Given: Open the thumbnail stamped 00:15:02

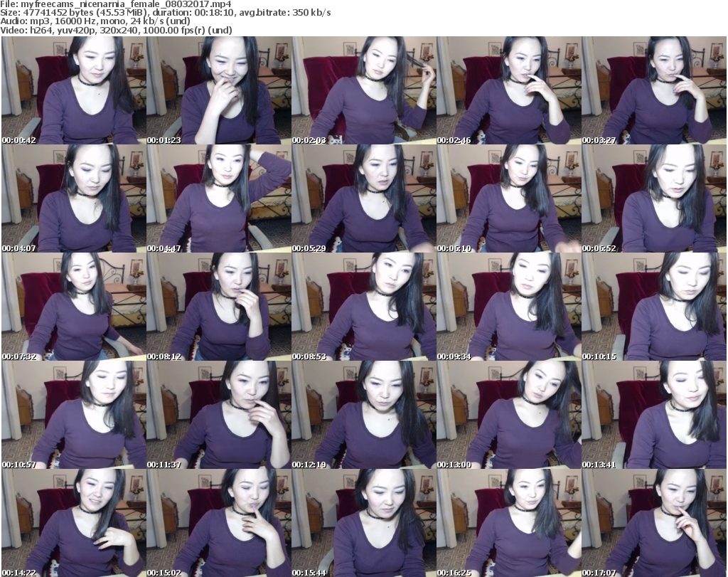Looking at the screenshot, I should [x=219, y=523].
